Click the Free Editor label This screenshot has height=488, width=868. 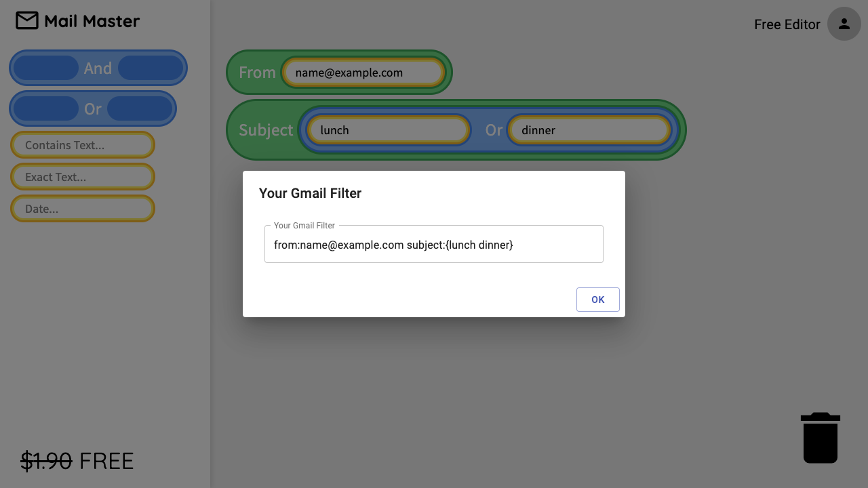click(787, 24)
